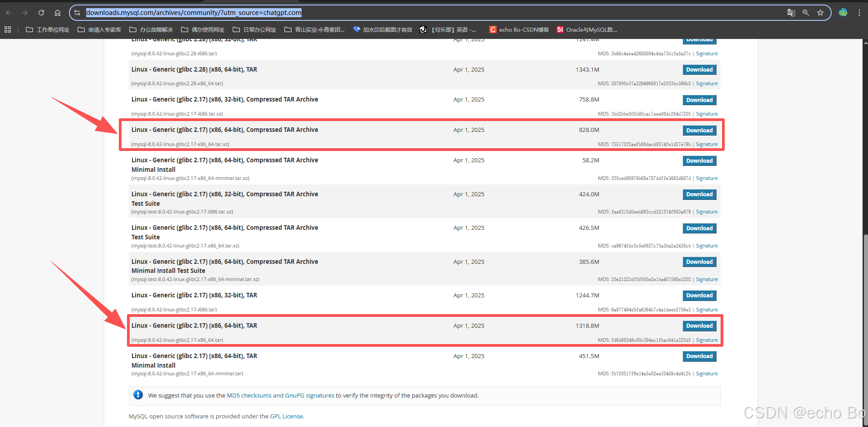Image resolution: width=868 pixels, height=427 pixels.
Task: Open MD5 checksums and GnuPG signatures link
Action: pyautogui.click(x=280, y=395)
